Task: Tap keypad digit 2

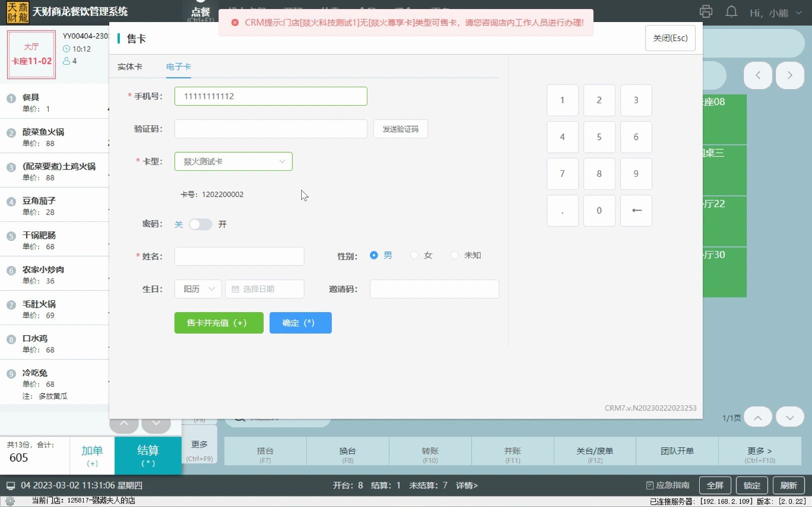Action: click(x=599, y=100)
